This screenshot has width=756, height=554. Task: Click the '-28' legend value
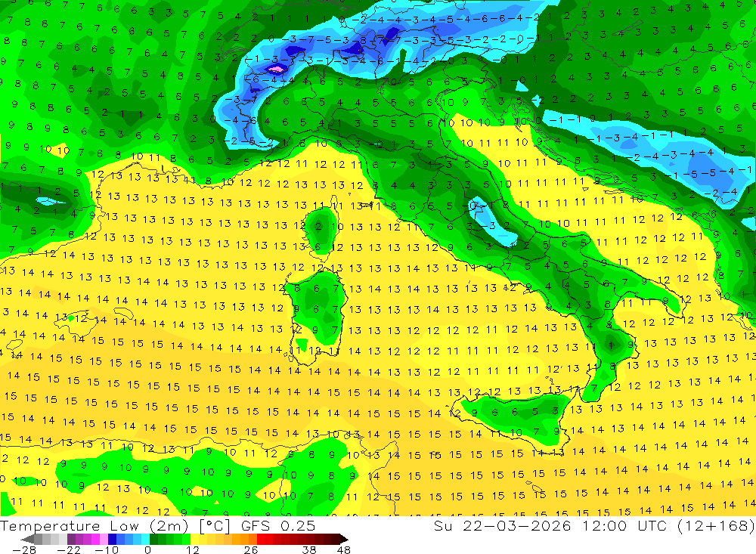click(23, 549)
